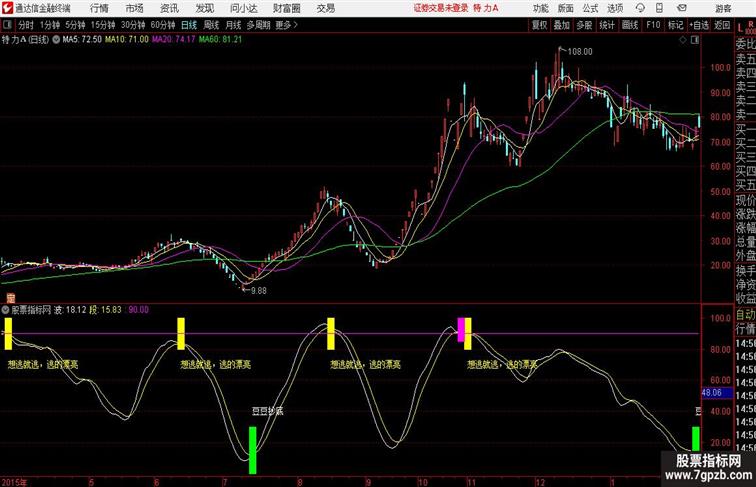Click the 多股 multi-stock button
Viewport: 756px width, 487px height.
[584, 25]
